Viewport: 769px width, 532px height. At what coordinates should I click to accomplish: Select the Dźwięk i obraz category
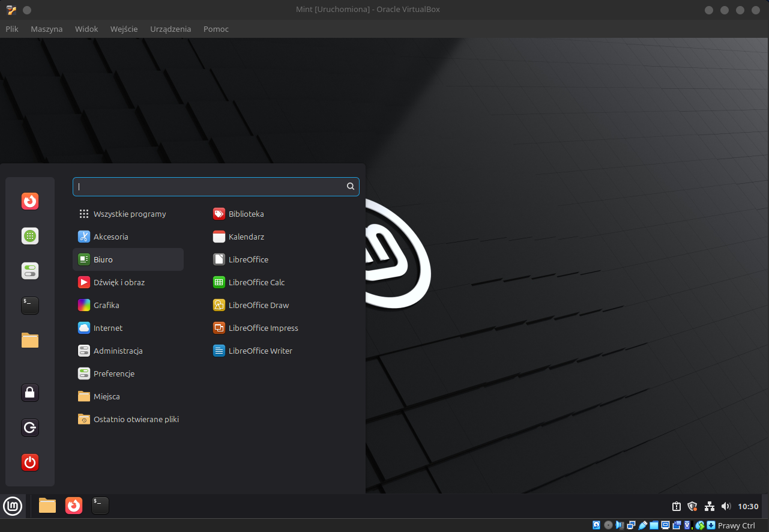click(x=128, y=282)
